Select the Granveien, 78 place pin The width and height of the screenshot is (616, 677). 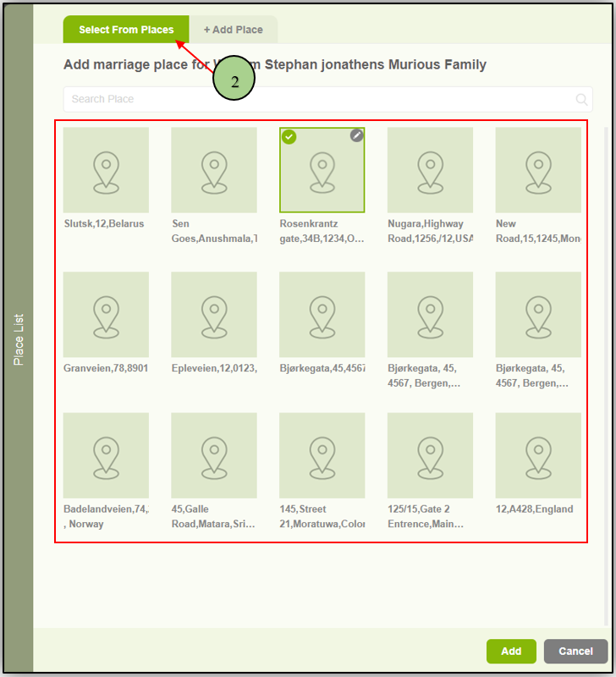106,314
